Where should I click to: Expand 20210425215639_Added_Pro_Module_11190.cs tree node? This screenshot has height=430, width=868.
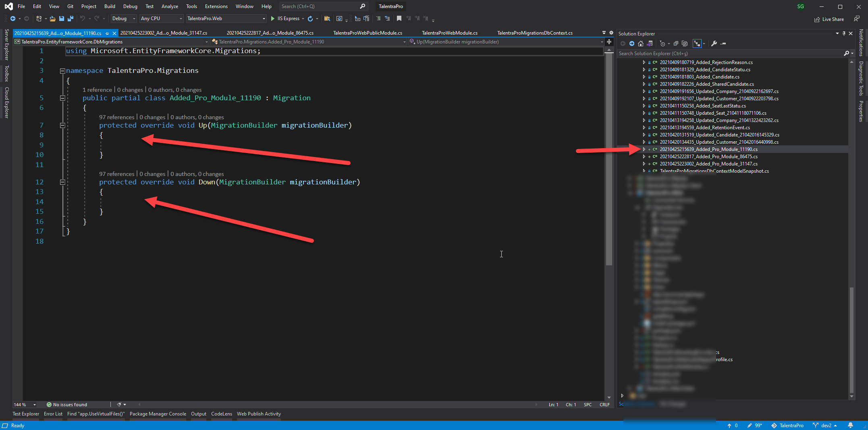[x=644, y=149]
